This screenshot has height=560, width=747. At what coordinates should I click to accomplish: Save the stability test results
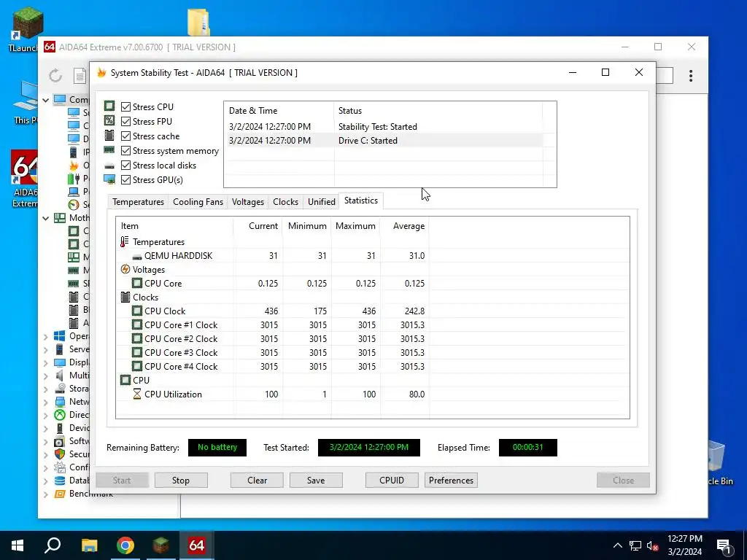point(316,480)
